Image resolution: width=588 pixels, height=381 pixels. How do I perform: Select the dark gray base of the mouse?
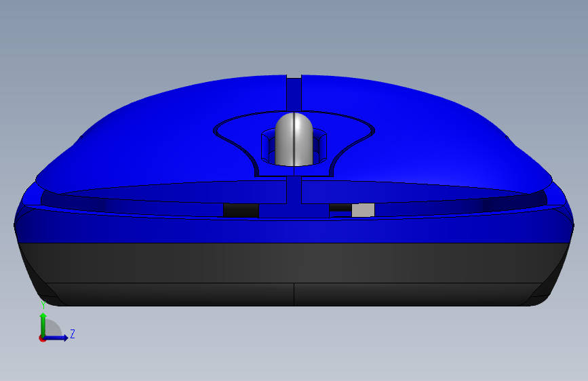[x=294, y=274]
